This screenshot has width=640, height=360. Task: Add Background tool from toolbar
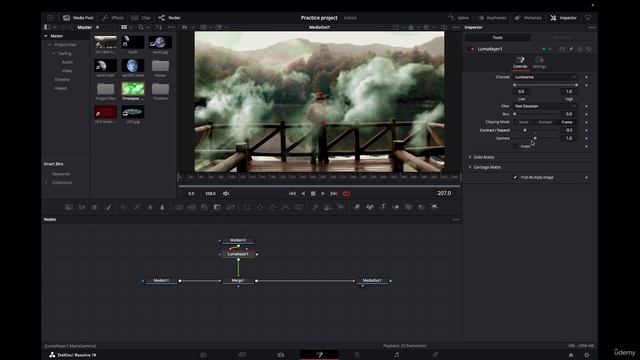pyautogui.click(x=69, y=207)
